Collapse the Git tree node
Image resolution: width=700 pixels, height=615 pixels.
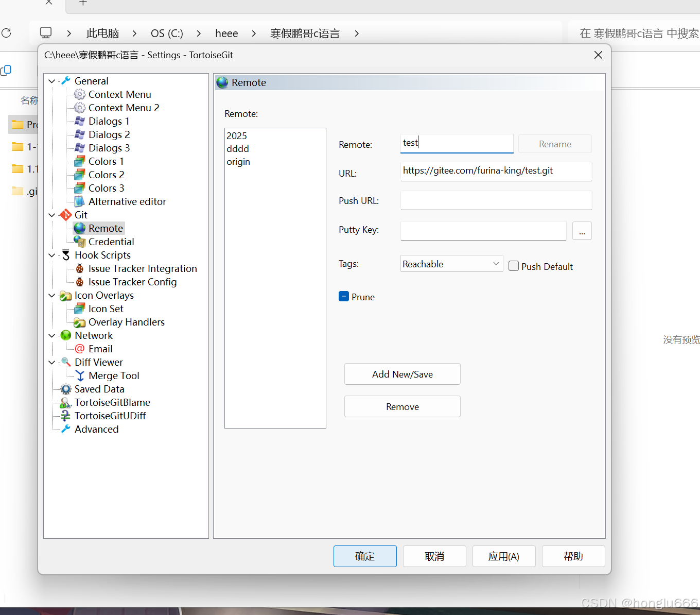tap(52, 215)
